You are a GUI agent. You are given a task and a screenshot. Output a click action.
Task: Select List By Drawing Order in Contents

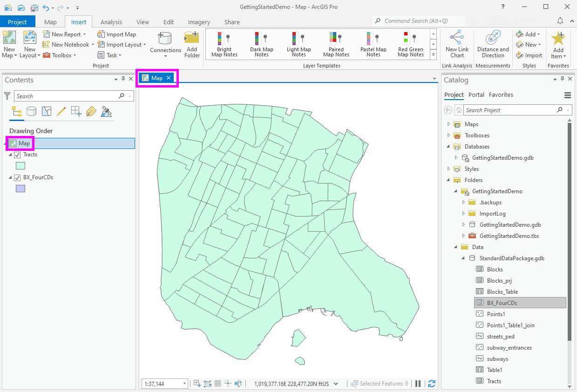16,111
